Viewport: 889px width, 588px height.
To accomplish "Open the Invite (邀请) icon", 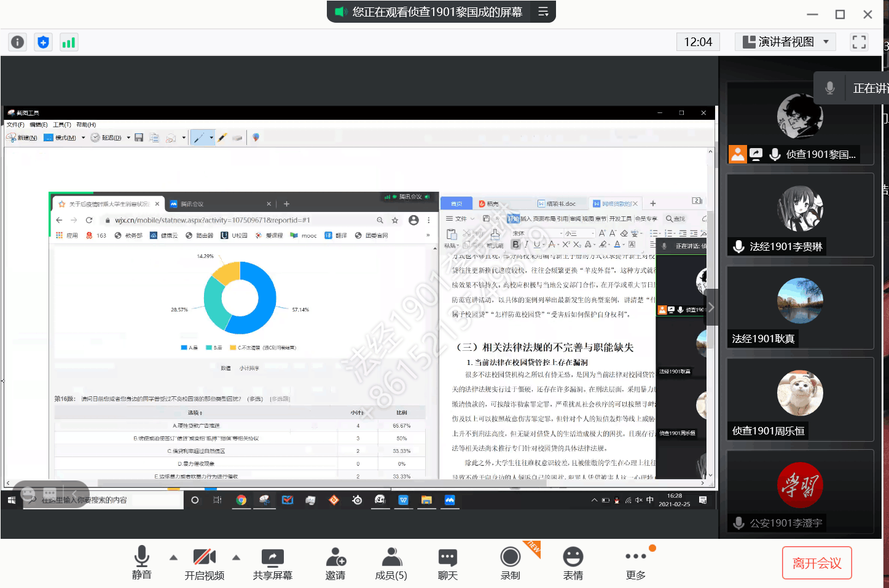I will (335, 564).
